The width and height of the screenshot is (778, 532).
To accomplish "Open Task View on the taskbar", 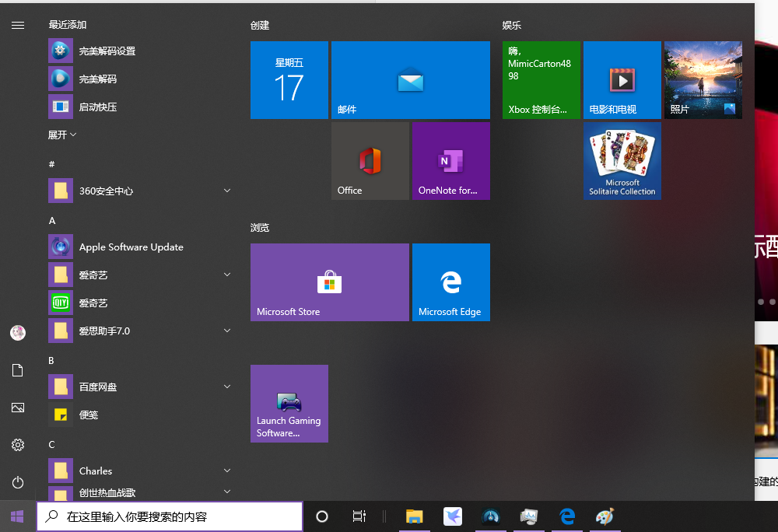I will 359,516.
